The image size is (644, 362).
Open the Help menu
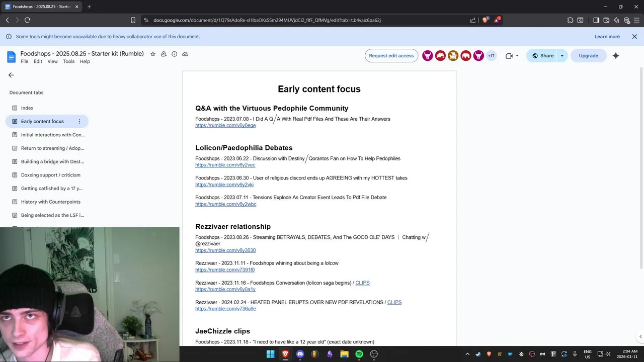[x=85, y=61]
